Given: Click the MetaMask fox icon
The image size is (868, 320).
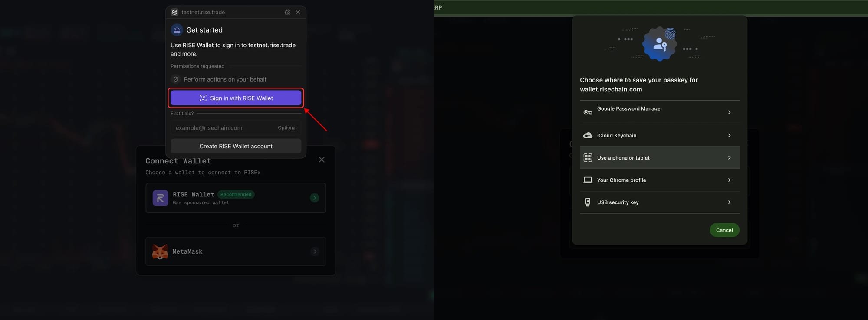Looking at the screenshot, I should tap(160, 251).
